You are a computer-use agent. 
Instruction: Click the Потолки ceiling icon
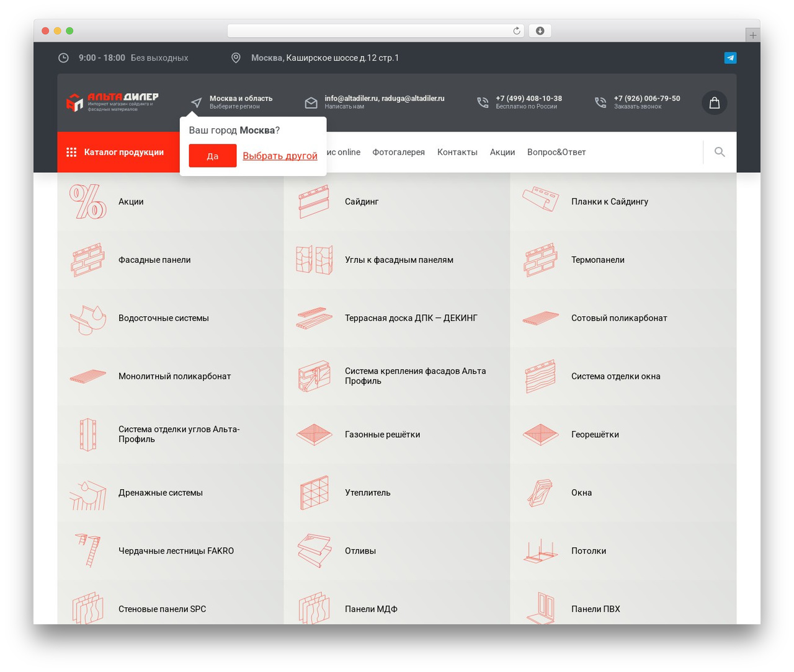(540, 550)
